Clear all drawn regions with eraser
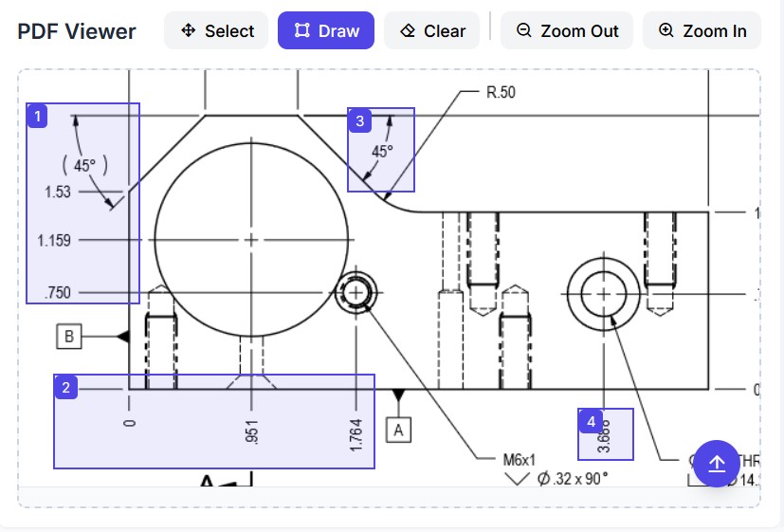Image resolution: width=784 pixels, height=532 pixels. [x=431, y=31]
